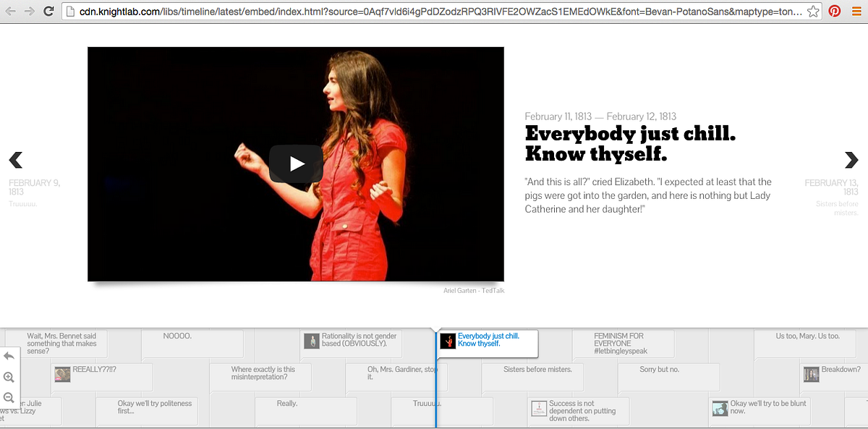This screenshot has width=868, height=429.
Task: Play the Ariel Garten TedTalk video
Action: point(296,164)
